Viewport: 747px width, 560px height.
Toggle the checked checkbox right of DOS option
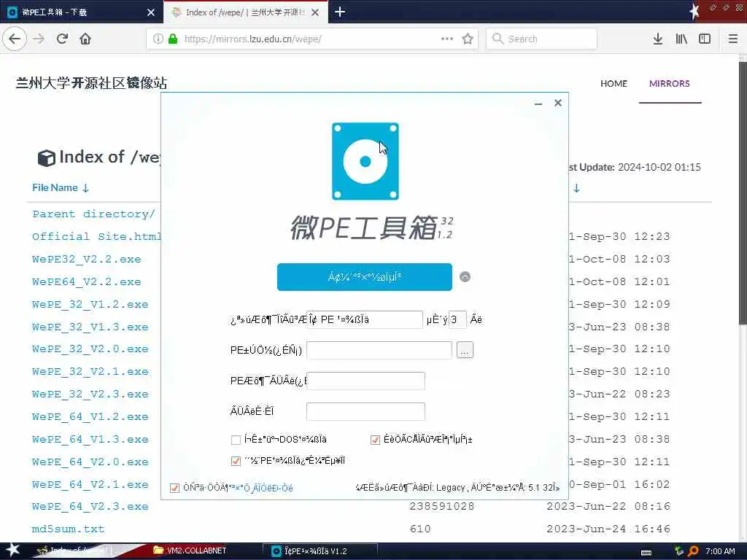(375, 440)
